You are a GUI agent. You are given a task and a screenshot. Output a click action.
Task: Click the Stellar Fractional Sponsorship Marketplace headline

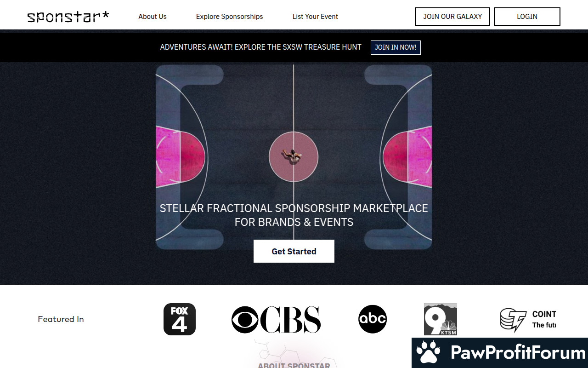pyautogui.click(x=294, y=215)
